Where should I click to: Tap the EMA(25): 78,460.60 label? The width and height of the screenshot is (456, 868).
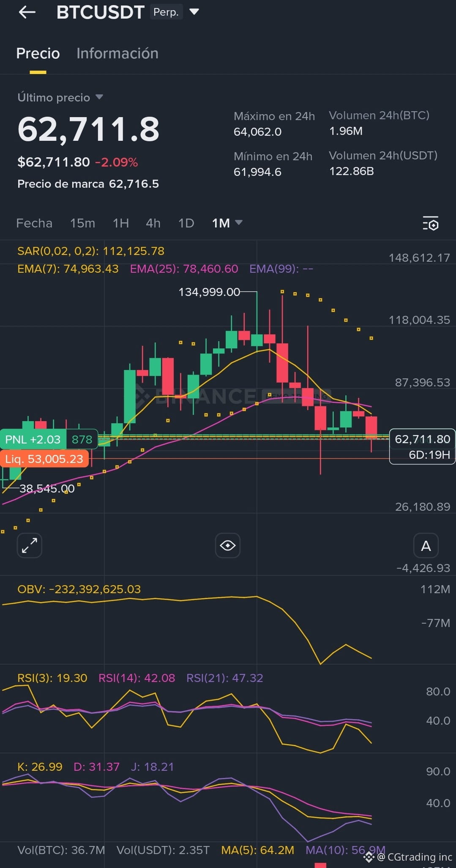184,269
